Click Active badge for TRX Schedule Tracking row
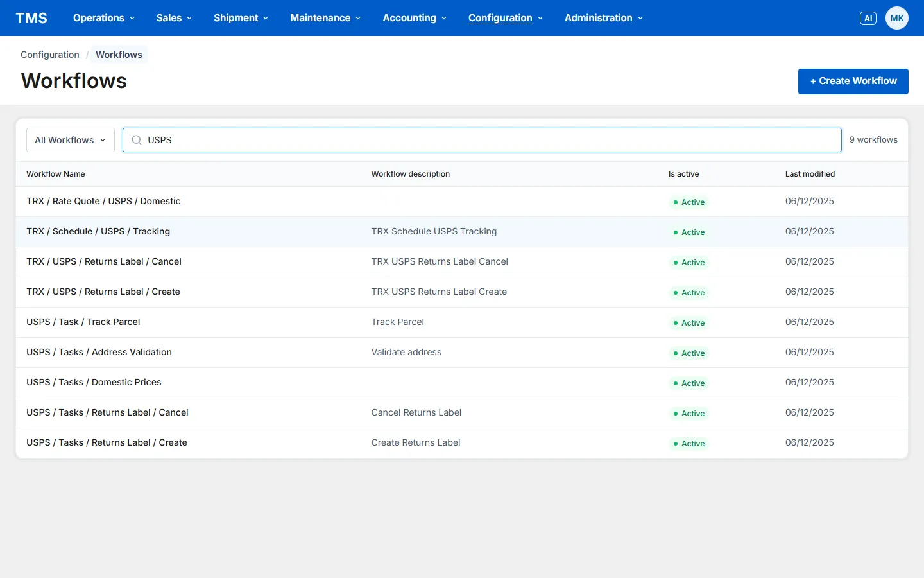Screen dimensions: 924x578 click(x=689, y=232)
